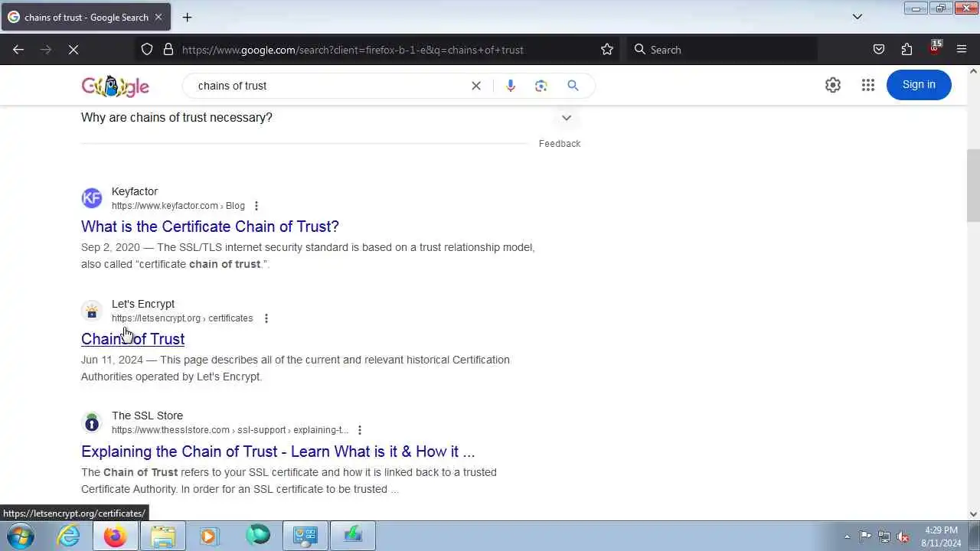Clear the Google search query with X
Image resolution: width=980 pixels, height=551 pixels.
[476, 86]
